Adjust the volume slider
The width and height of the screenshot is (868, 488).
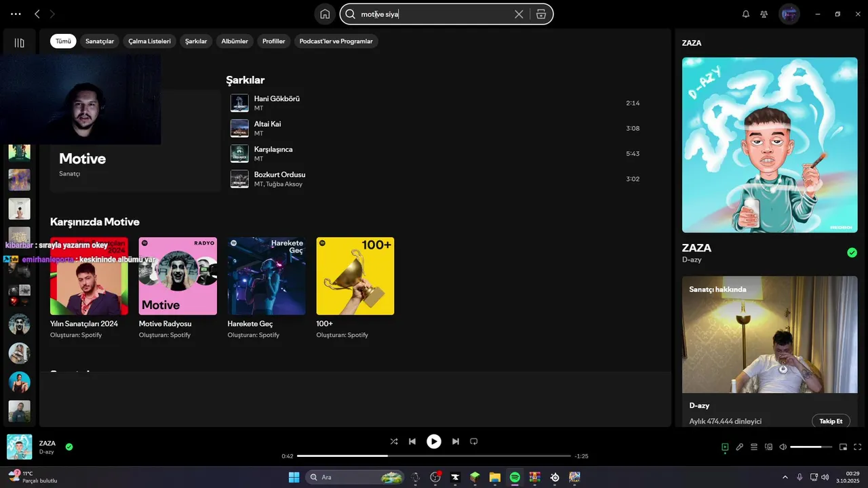click(811, 447)
